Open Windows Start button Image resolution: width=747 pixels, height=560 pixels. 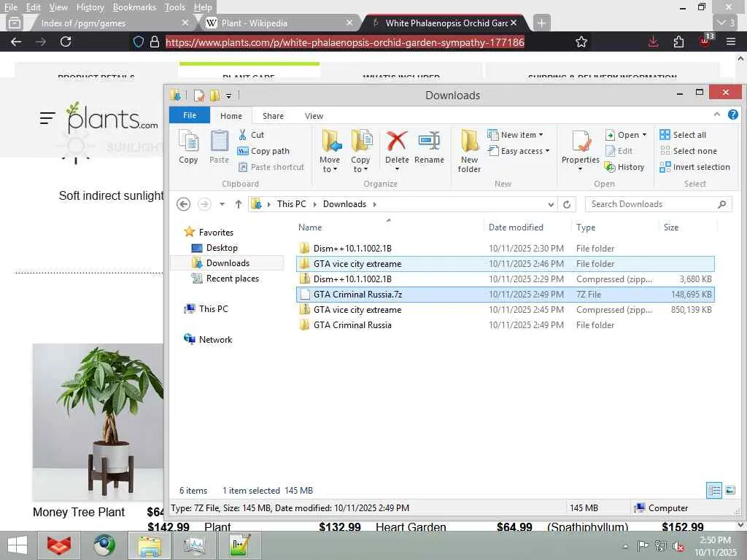(x=18, y=545)
